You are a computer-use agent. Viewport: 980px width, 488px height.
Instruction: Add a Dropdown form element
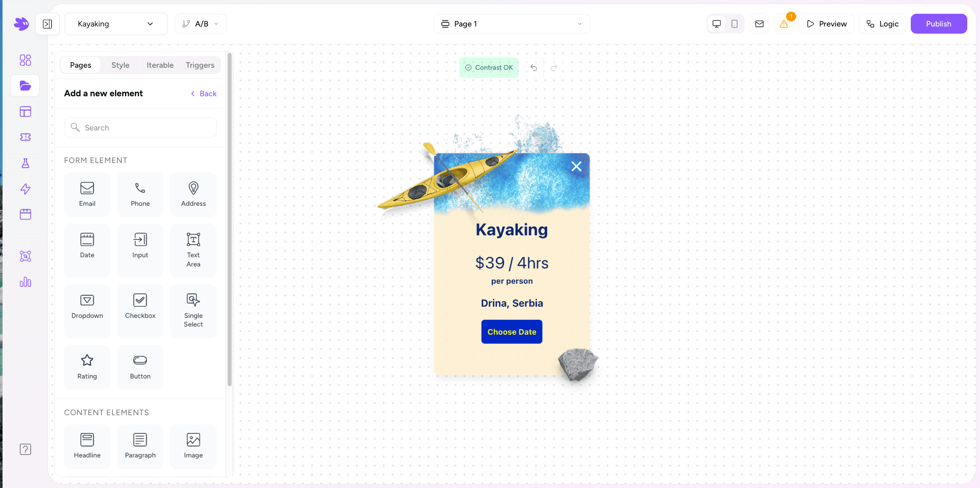(87, 311)
